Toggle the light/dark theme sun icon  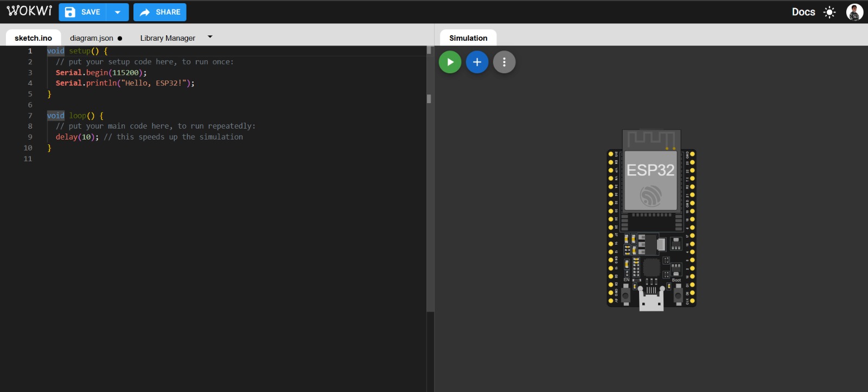point(829,12)
